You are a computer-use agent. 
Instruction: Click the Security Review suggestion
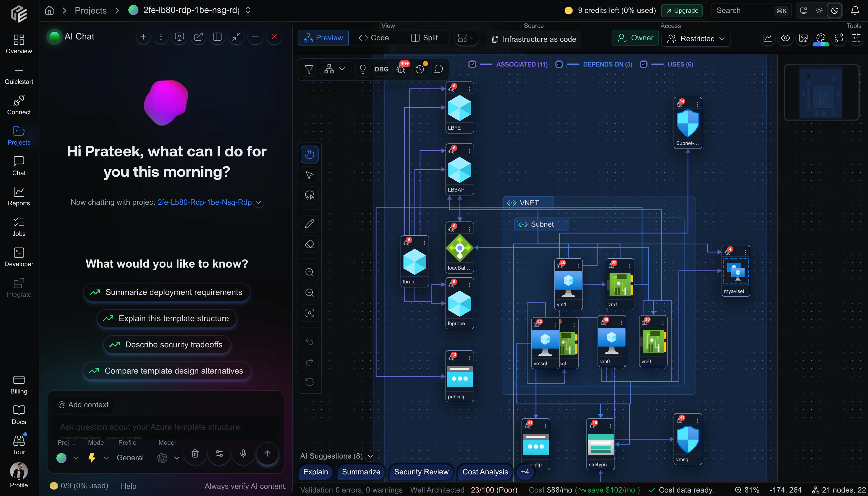click(421, 472)
